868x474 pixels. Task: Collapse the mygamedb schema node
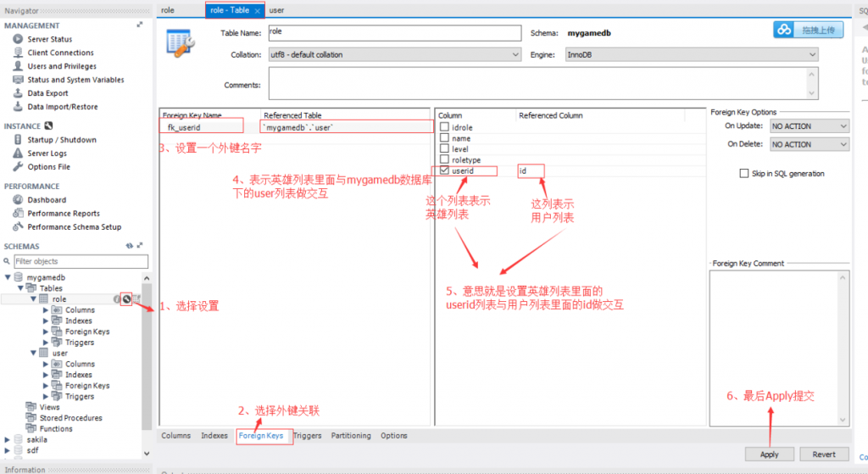(8, 277)
